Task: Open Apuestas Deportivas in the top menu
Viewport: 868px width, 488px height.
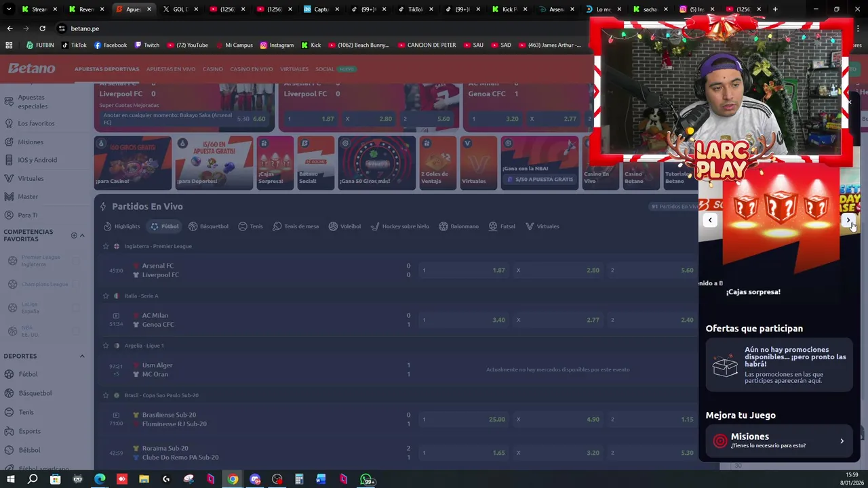Action: point(106,69)
